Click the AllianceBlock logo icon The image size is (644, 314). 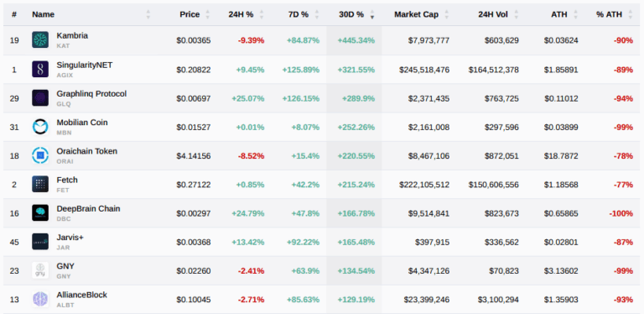(x=40, y=299)
